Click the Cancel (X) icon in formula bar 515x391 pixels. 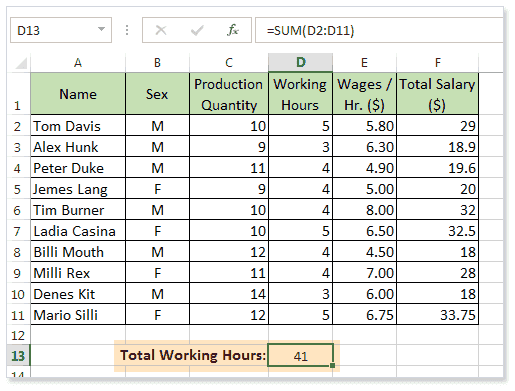click(161, 30)
